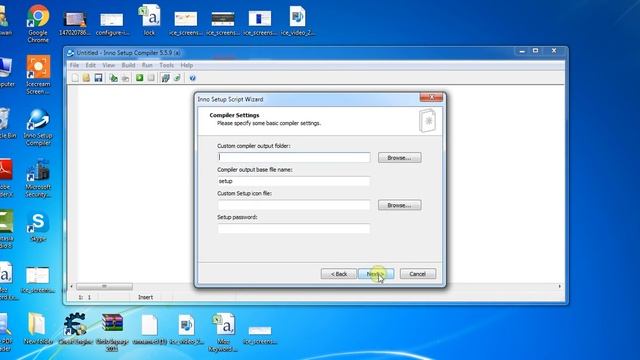Select the Target Setup toolbar icon

[165, 78]
